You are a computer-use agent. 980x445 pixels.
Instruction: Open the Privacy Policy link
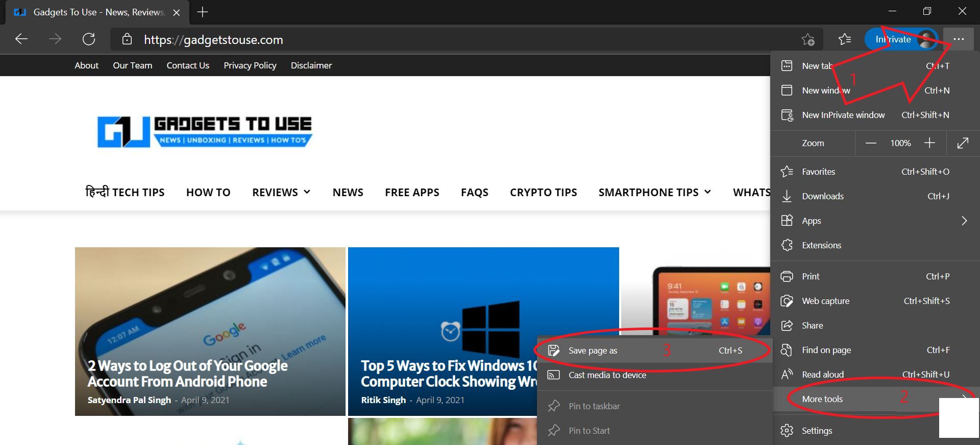pyautogui.click(x=250, y=65)
